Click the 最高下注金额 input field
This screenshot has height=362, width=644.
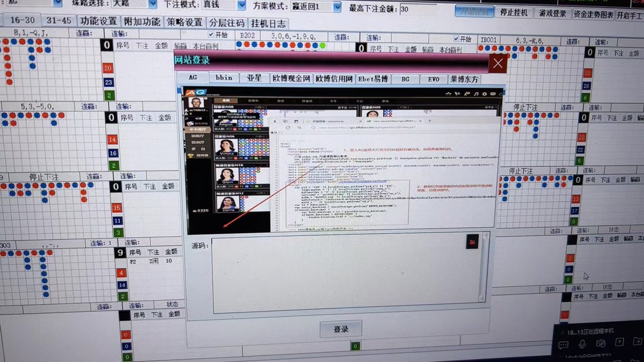click(418, 9)
